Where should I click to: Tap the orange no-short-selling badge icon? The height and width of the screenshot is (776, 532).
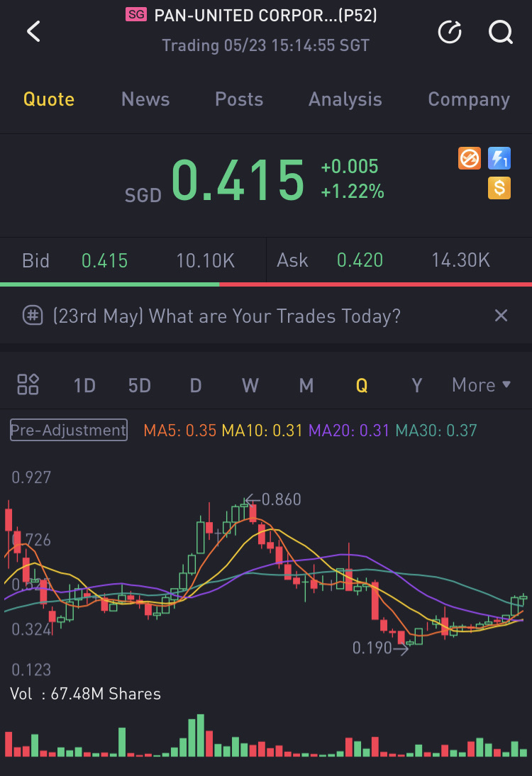(469, 158)
